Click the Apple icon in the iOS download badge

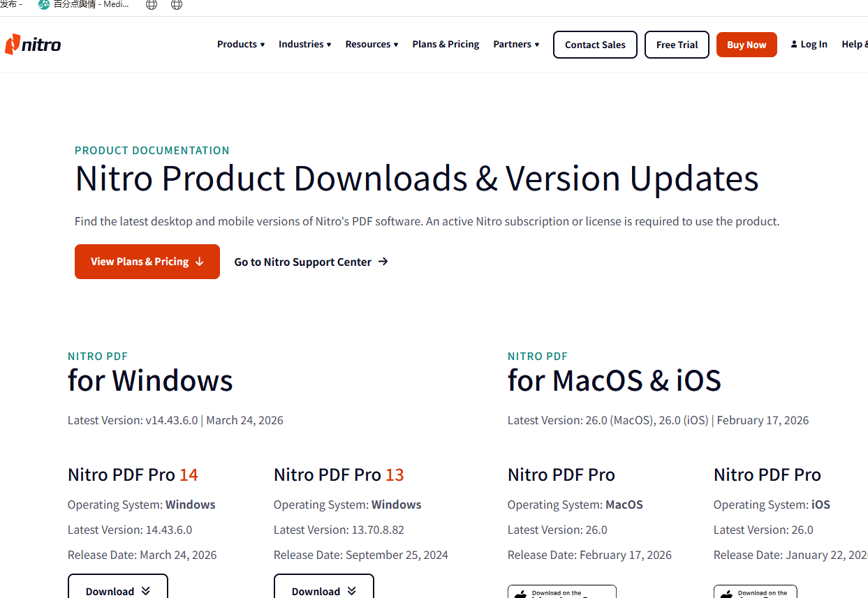pos(726,594)
